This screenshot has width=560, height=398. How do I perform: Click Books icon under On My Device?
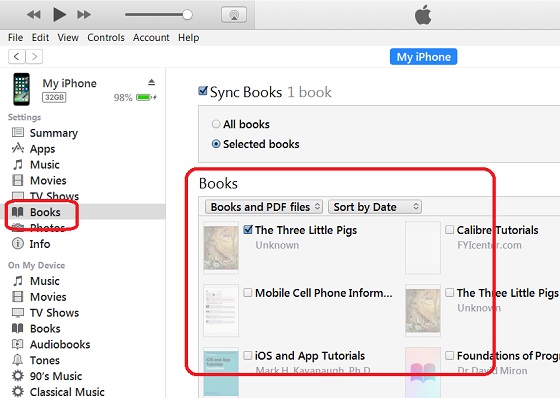pos(18,328)
